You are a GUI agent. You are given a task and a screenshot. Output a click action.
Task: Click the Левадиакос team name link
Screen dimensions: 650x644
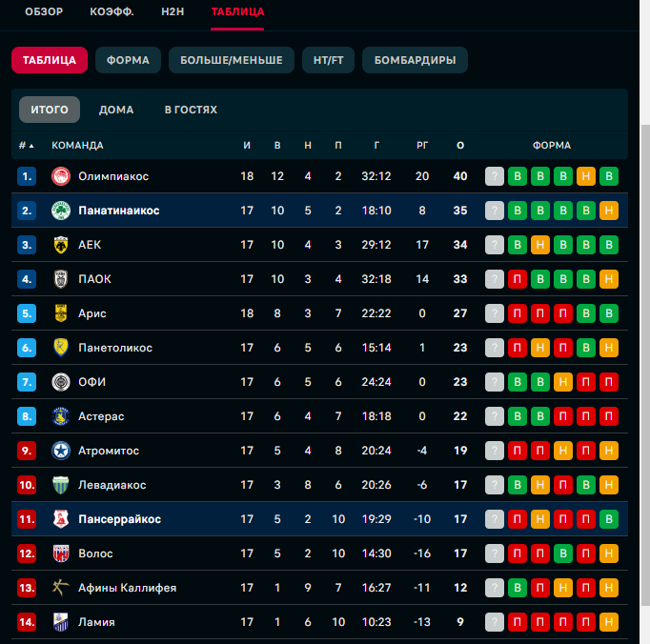coord(112,485)
